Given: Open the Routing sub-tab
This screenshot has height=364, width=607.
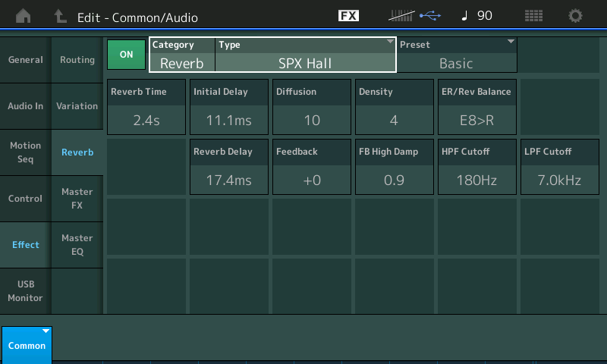Looking at the screenshot, I should pos(77,60).
